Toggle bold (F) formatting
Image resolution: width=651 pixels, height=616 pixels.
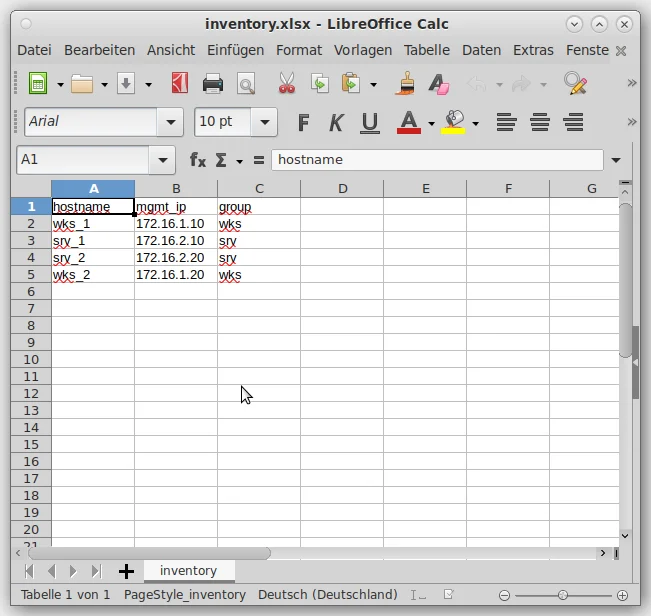point(303,122)
